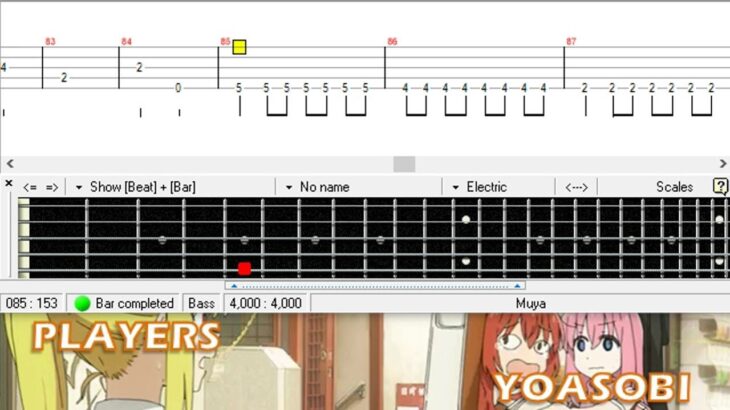The height and width of the screenshot is (410, 730).
Task: Click the first note 5 in bar 85
Action: (x=239, y=88)
